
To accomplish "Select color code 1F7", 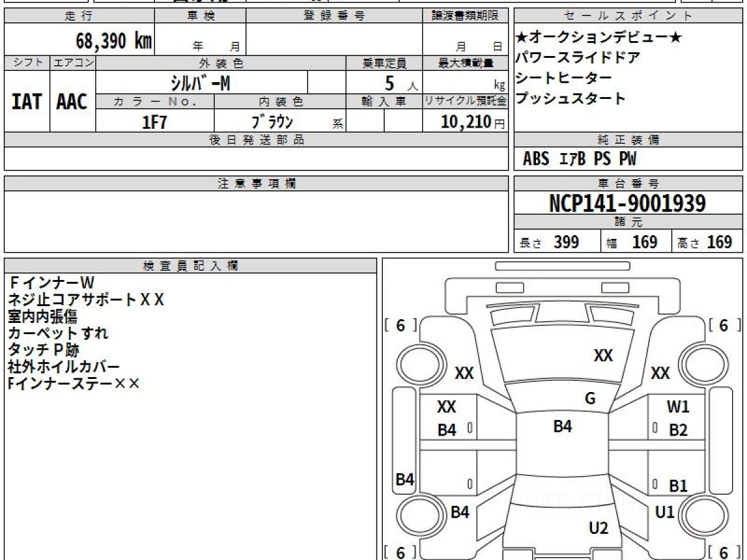I will (155, 122).
